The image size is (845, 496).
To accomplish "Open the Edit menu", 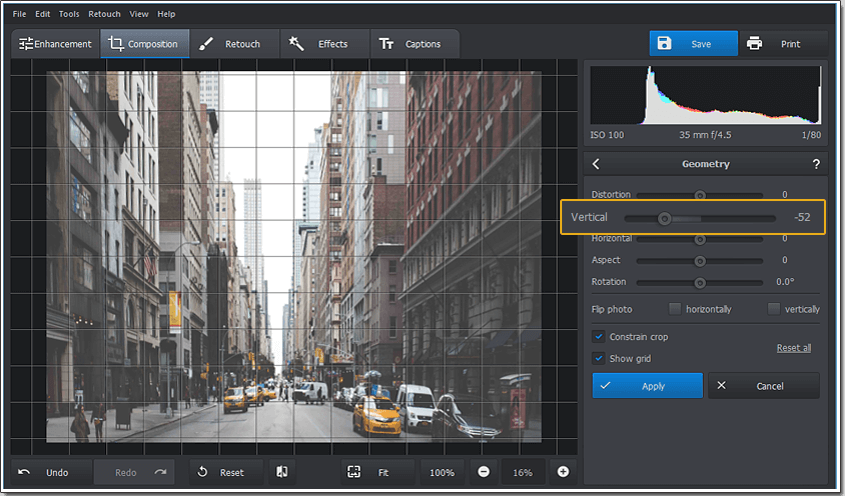I will coord(43,14).
